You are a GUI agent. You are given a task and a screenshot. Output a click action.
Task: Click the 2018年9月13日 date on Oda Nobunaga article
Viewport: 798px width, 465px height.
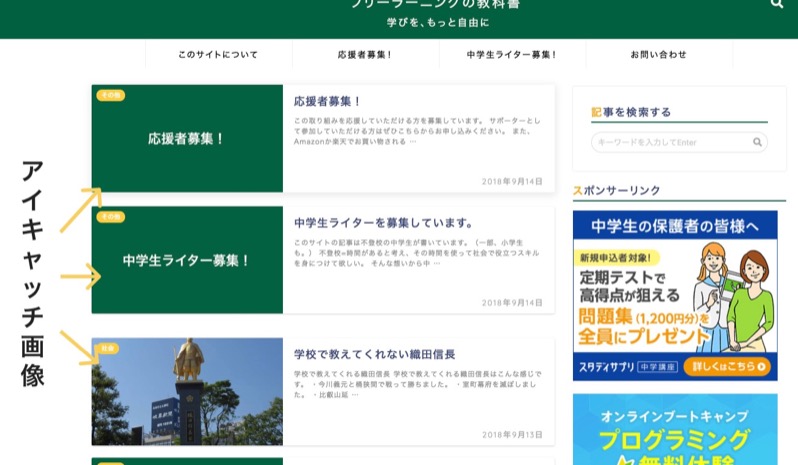coord(512,434)
